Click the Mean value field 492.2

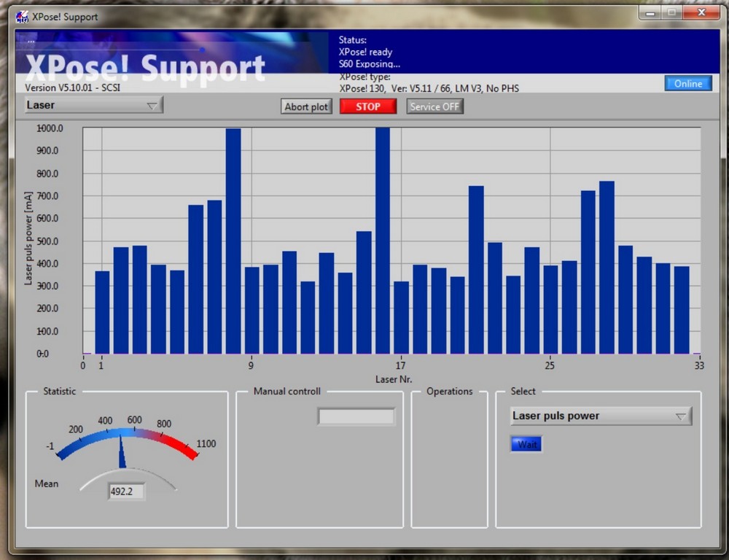pos(126,491)
